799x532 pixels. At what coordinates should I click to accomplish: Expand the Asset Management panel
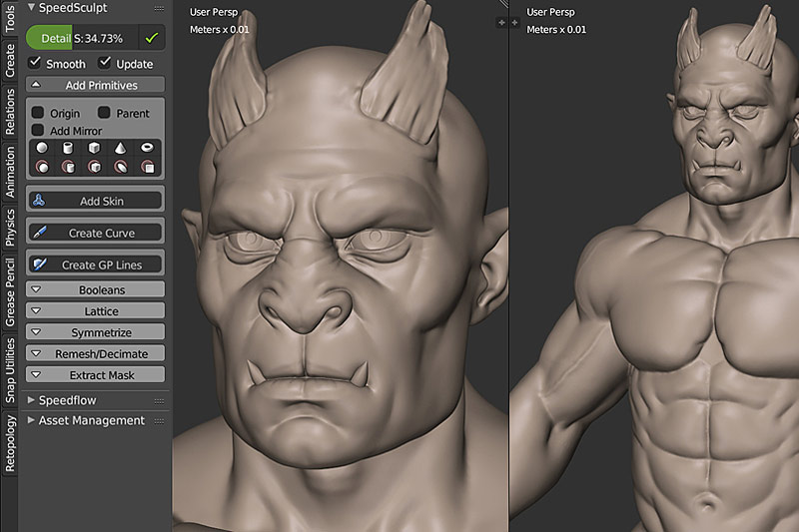click(31, 420)
